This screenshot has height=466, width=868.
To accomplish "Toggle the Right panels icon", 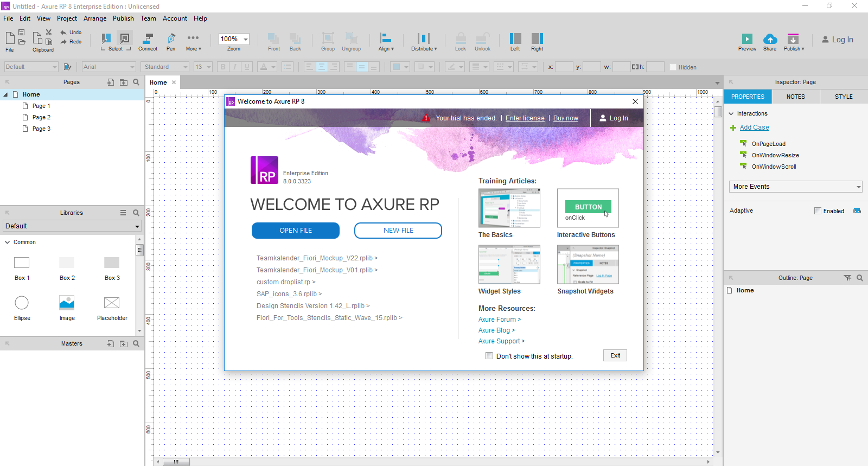I will click(x=537, y=38).
